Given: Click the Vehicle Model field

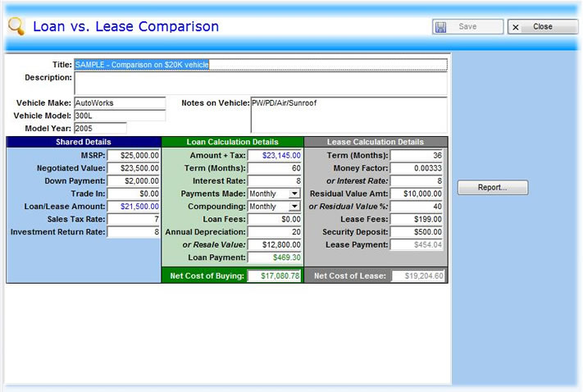Looking at the screenshot, I should click(x=119, y=116).
